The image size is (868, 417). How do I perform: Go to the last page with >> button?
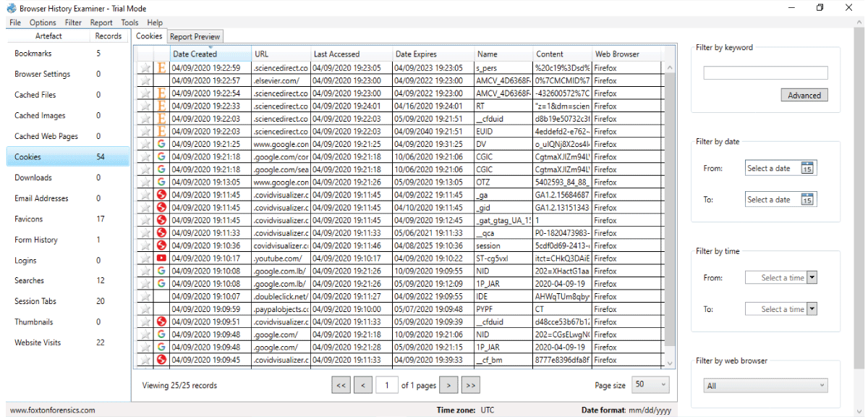click(x=470, y=385)
